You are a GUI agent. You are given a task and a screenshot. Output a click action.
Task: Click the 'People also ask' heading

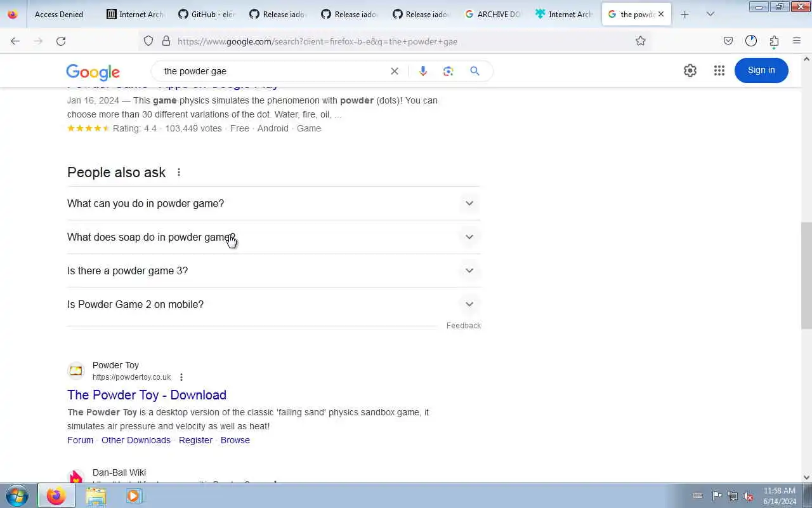point(116,172)
